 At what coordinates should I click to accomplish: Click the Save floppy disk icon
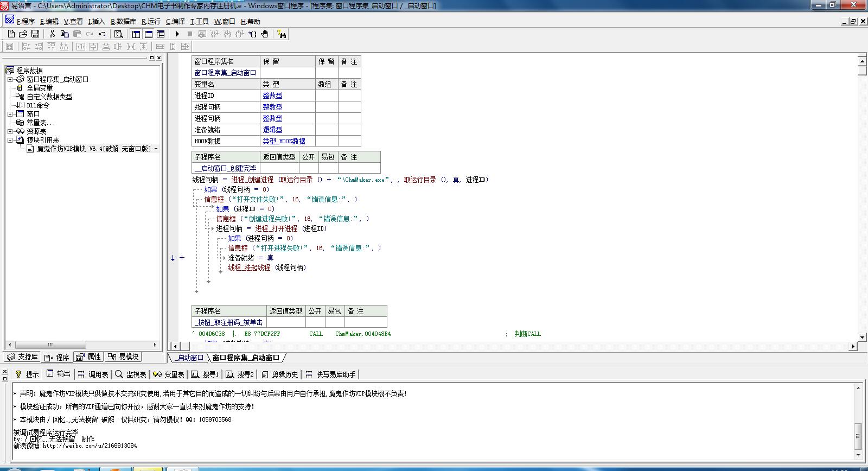(35, 34)
